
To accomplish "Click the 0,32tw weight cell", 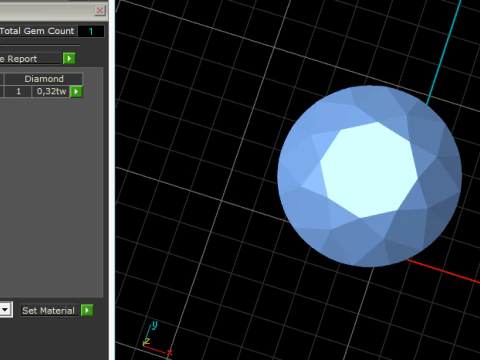I will 51,91.
